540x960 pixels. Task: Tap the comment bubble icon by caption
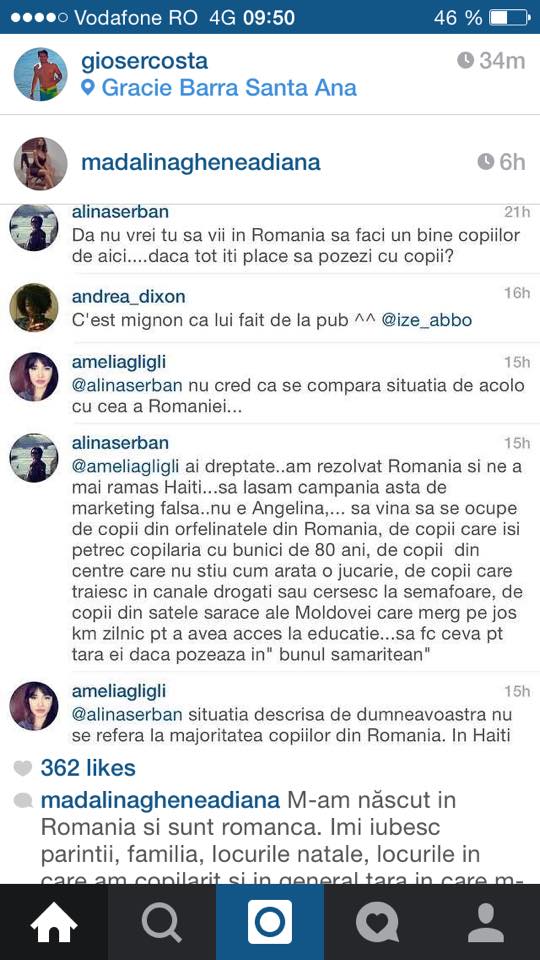coord(23,801)
